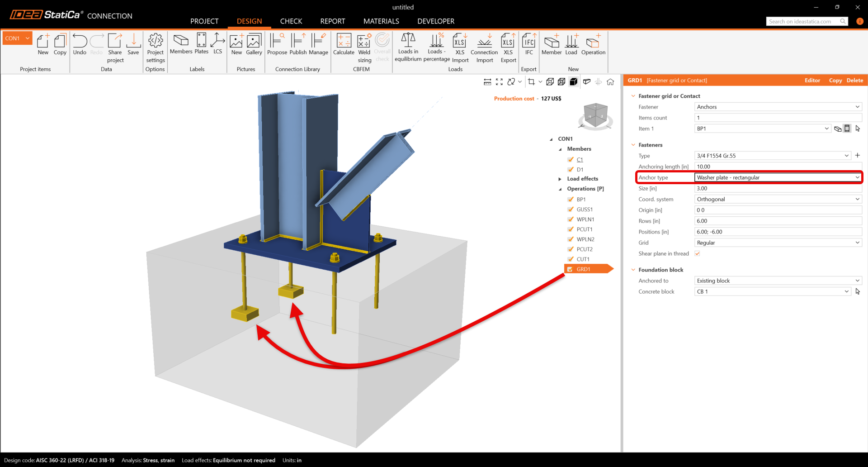Image resolution: width=868 pixels, height=467 pixels.
Task: Switch to the CHECK tab
Action: 291,21
